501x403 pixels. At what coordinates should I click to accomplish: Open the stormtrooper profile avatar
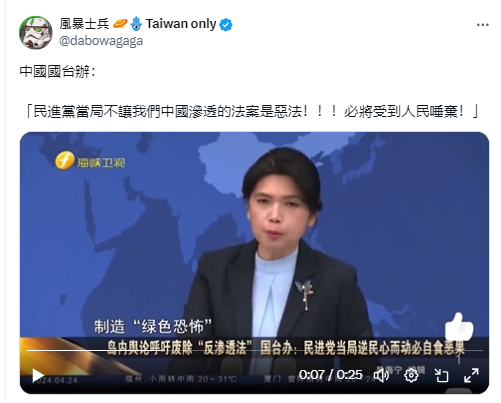click(x=36, y=32)
